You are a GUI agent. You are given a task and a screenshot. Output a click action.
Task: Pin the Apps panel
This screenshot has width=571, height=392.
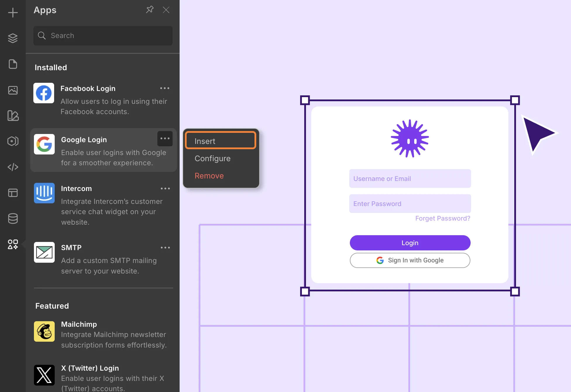(150, 10)
